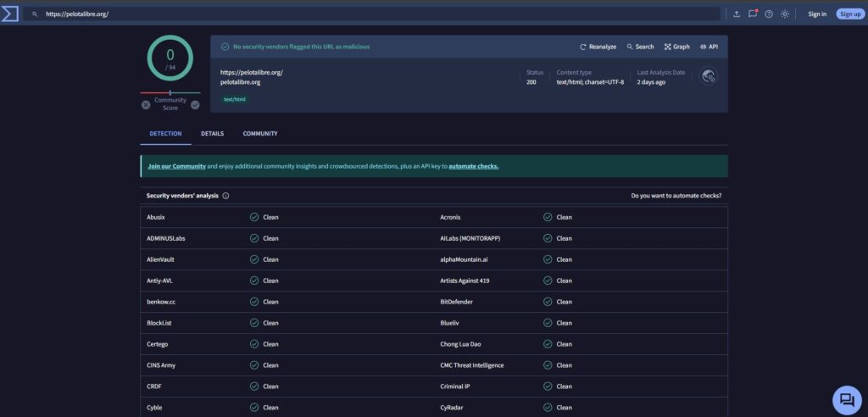Click Sign in
The width and height of the screenshot is (868, 417).
(817, 14)
